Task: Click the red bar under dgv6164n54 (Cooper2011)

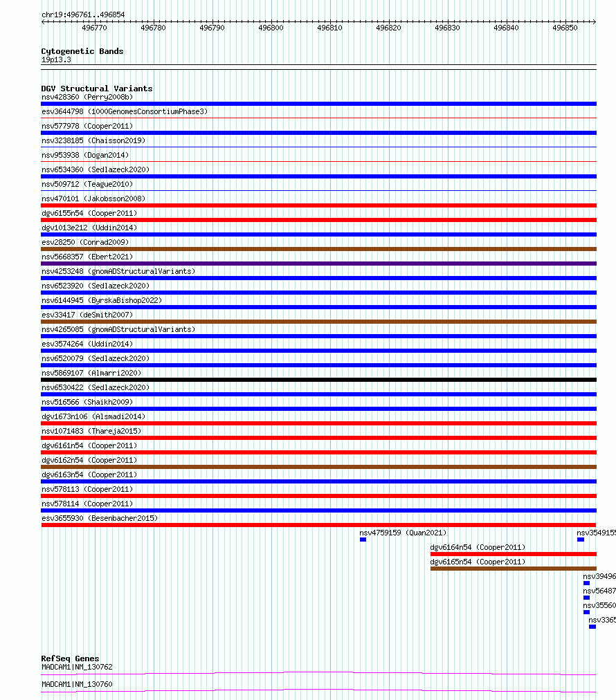Action: coord(514,554)
